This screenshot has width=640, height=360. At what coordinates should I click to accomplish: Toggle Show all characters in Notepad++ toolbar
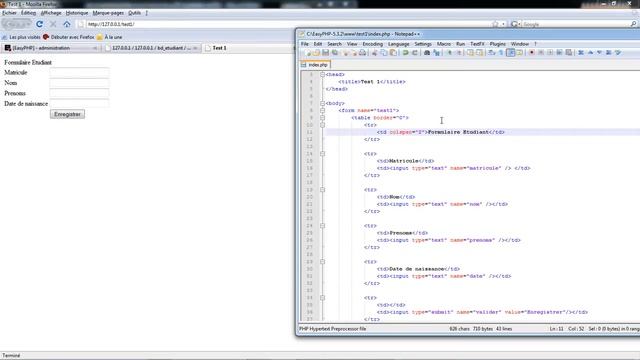coord(501,53)
